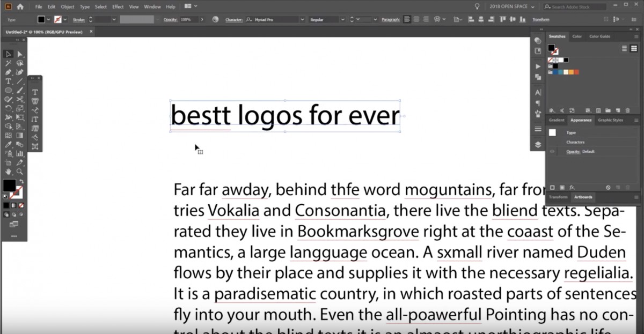Select the Line Segment tool
Image resolution: width=644 pixels, height=334 pixels.
click(20, 81)
